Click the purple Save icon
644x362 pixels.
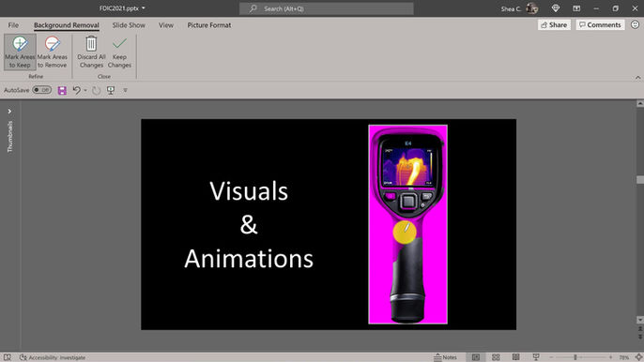(62, 90)
